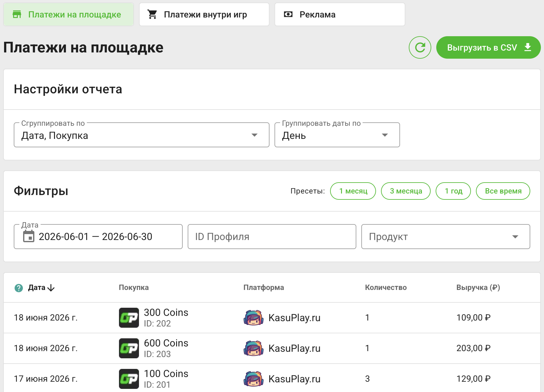
Task: Focus the ID Профиля input field
Action: 272,237
